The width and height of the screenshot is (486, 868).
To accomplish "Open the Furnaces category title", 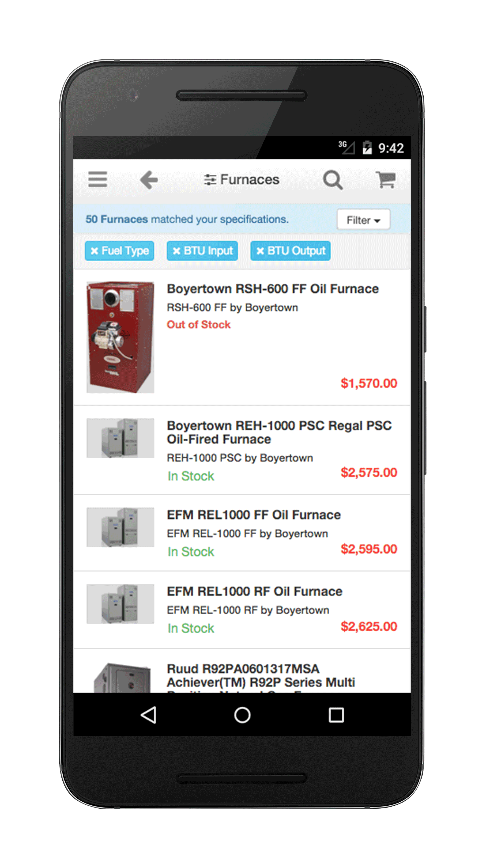I will click(x=250, y=180).
